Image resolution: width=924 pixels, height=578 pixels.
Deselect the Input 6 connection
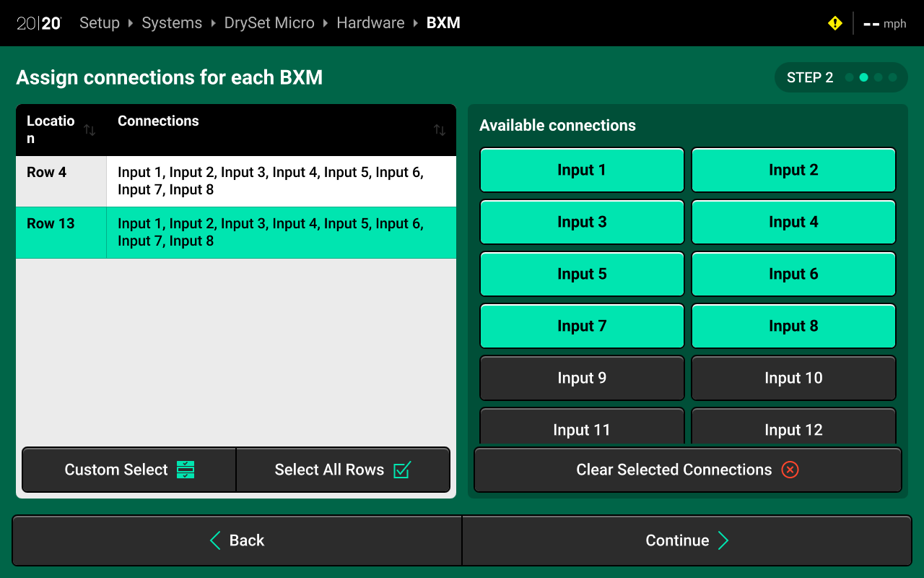pos(793,275)
